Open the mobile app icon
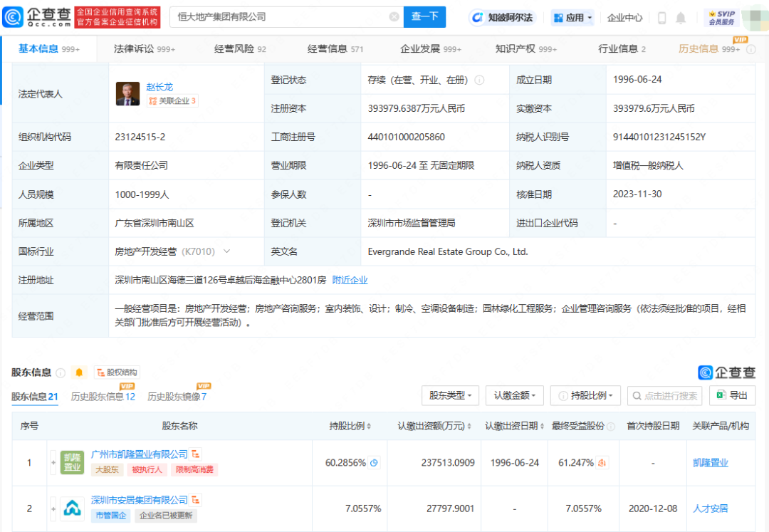769x532 pixels. click(661, 18)
